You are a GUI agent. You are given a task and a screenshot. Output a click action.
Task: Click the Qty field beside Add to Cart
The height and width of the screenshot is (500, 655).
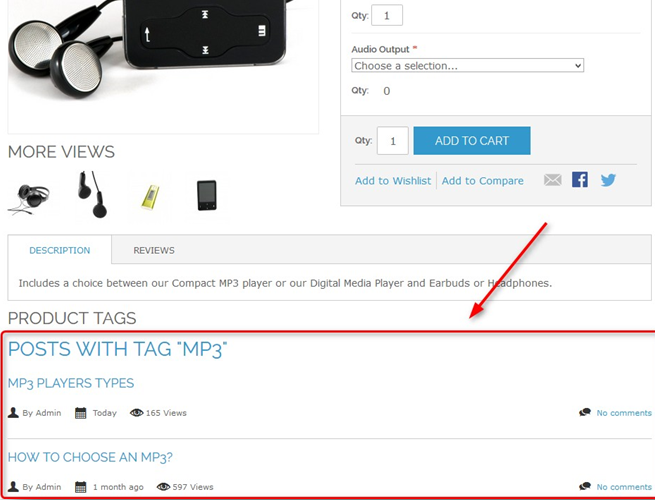(393, 141)
